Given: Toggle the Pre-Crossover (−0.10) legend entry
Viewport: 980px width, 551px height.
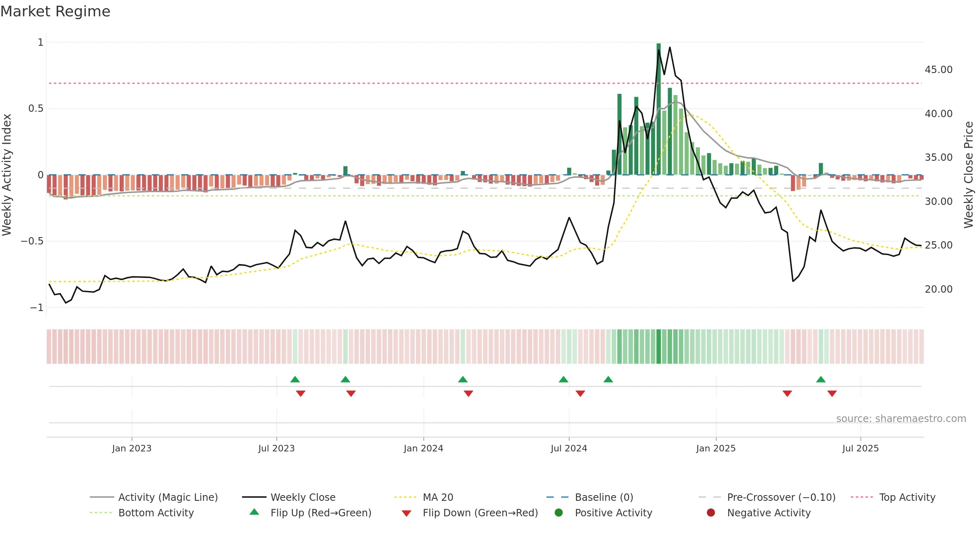Looking at the screenshot, I should click(767, 497).
